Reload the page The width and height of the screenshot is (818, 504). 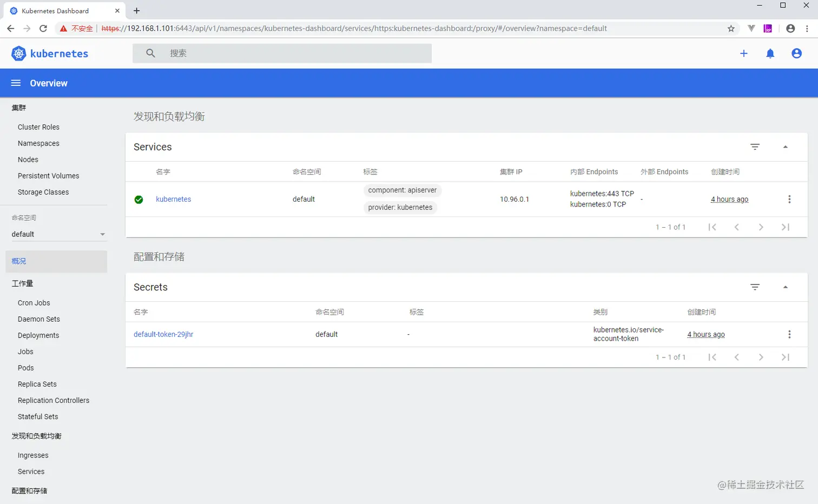[43, 28]
